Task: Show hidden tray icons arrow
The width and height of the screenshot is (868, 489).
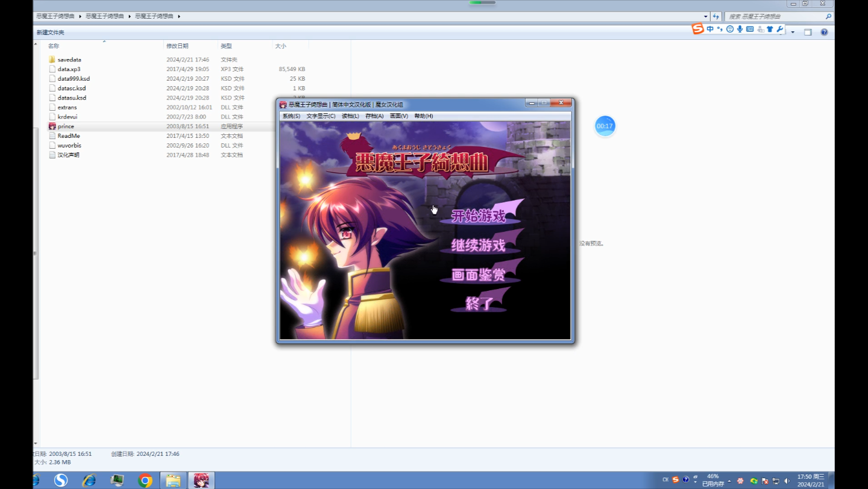Action: click(729, 481)
